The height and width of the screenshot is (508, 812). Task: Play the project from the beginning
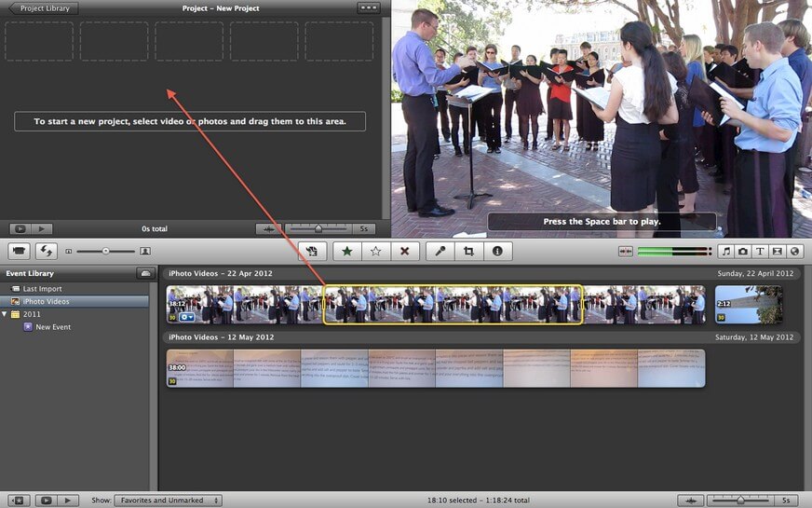(x=42, y=228)
